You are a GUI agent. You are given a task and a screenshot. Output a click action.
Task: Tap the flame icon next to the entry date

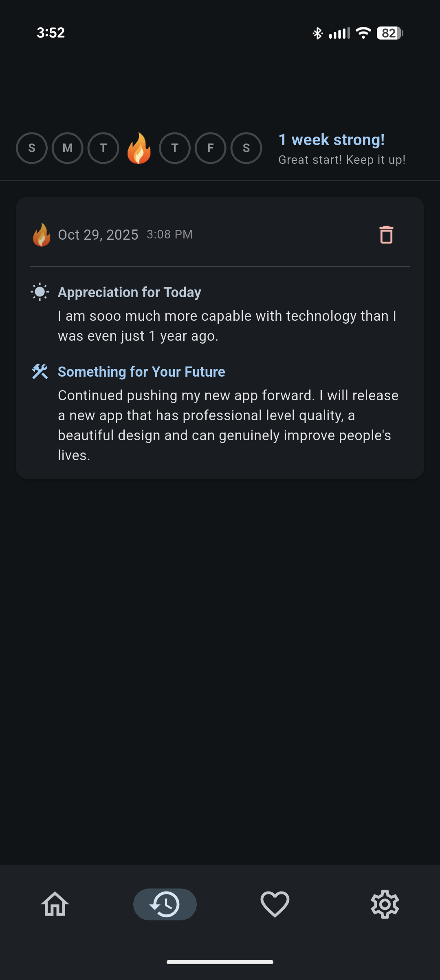point(42,235)
